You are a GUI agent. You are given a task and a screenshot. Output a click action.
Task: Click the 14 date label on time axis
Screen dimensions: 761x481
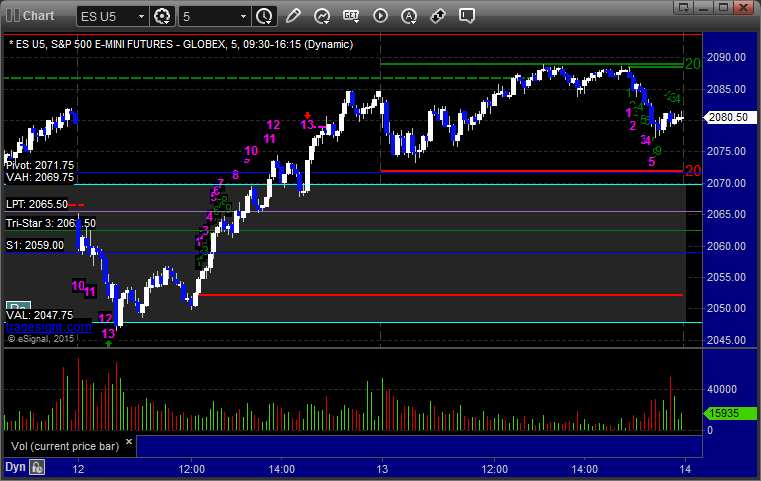tap(685, 469)
